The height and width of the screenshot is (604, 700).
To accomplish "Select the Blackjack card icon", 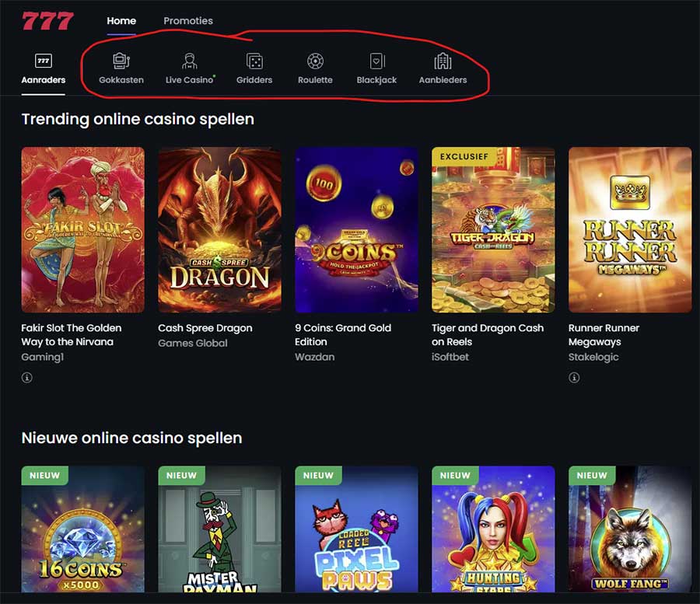I will point(376,61).
